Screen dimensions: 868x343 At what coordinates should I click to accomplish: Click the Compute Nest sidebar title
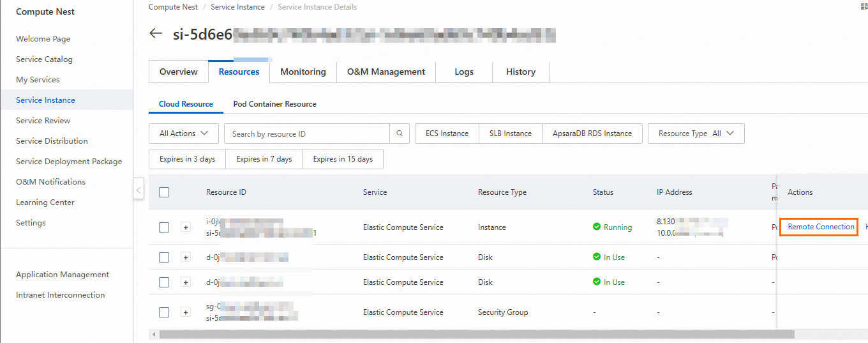(45, 11)
